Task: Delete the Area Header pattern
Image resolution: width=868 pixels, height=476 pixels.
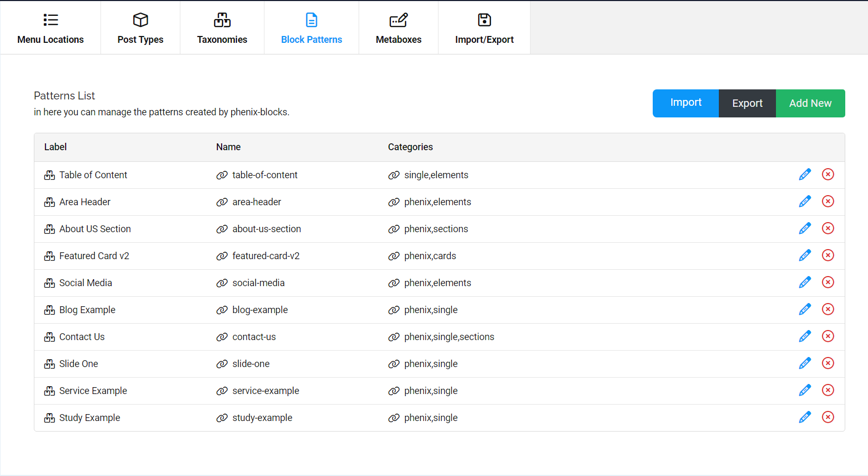Action: (x=828, y=202)
